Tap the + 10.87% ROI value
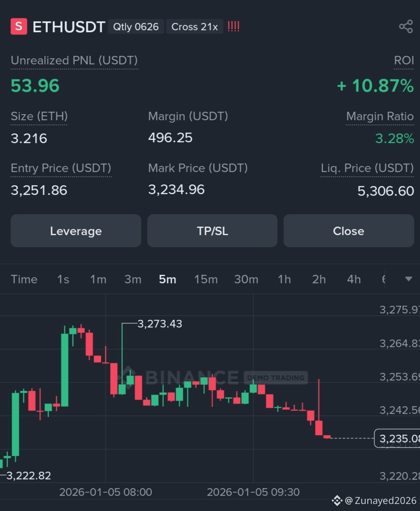The height and width of the screenshot is (511, 420). [x=375, y=86]
